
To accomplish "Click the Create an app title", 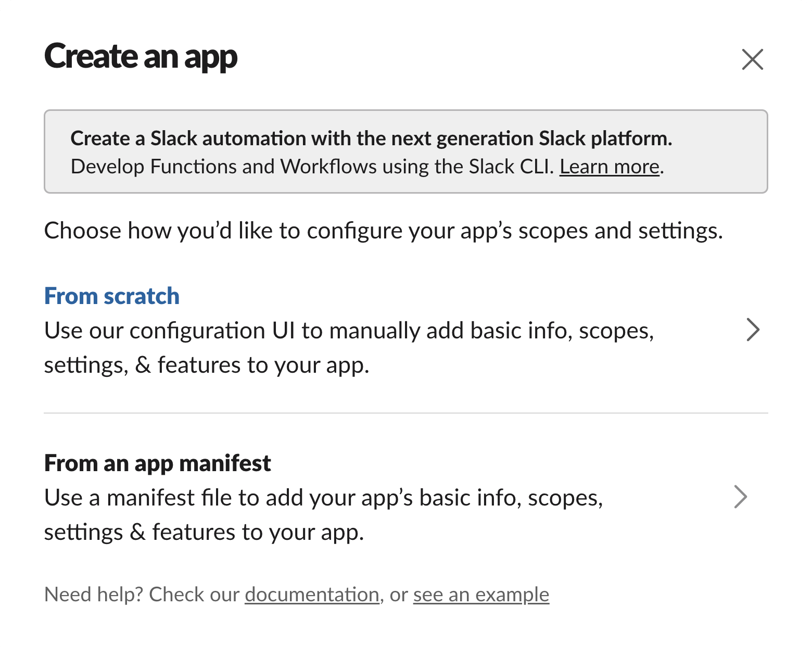I will coord(141,57).
